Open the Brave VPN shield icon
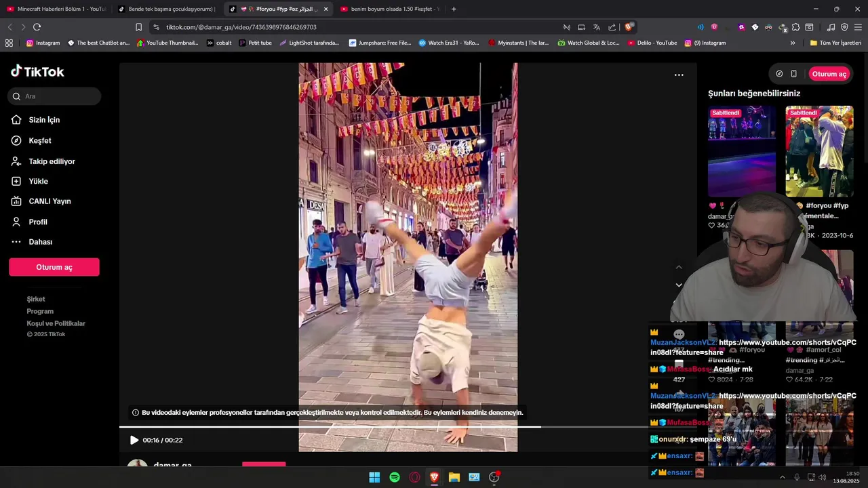The image size is (868, 488). tap(844, 27)
